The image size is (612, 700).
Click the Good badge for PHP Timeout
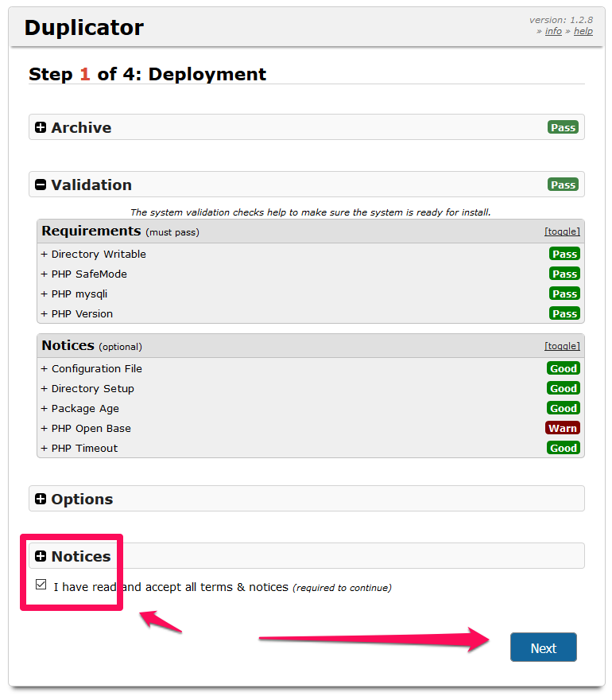tap(564, 448)
